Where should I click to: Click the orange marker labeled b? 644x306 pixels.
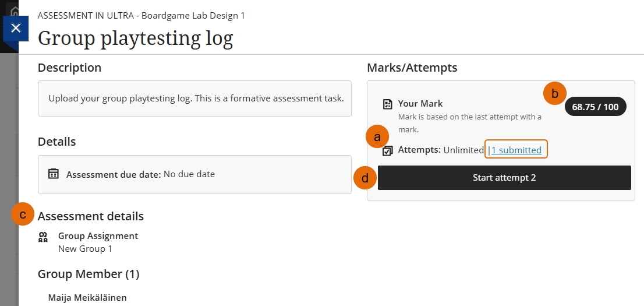pos(554,94)
